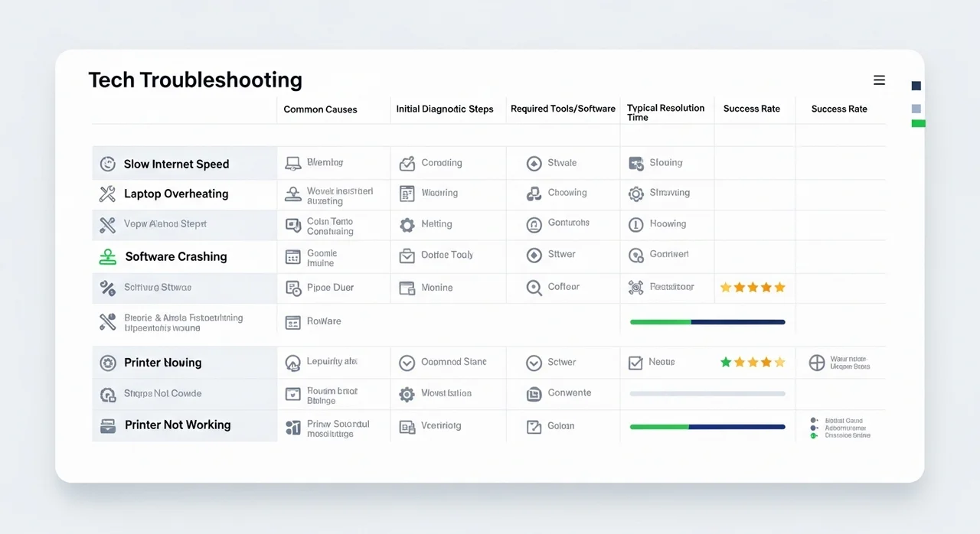Click the gear icon next to Helting
This screenshot has width=980, height=534.
pos(407,225)
